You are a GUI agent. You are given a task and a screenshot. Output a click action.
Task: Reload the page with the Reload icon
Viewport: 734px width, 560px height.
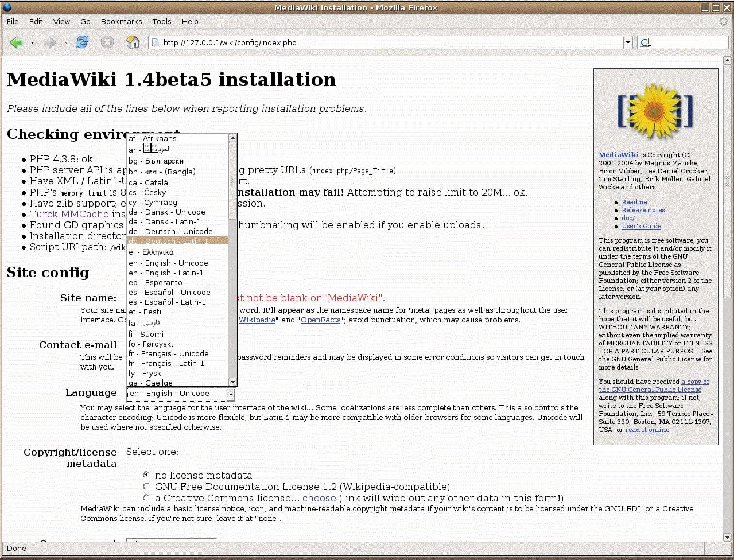coord(82,42)
